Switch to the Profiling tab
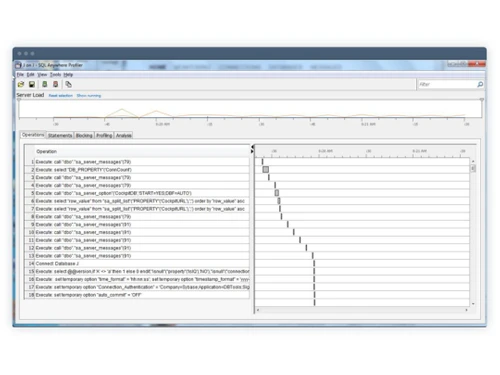Screen dimensions: 500x375 click(104, 135)
